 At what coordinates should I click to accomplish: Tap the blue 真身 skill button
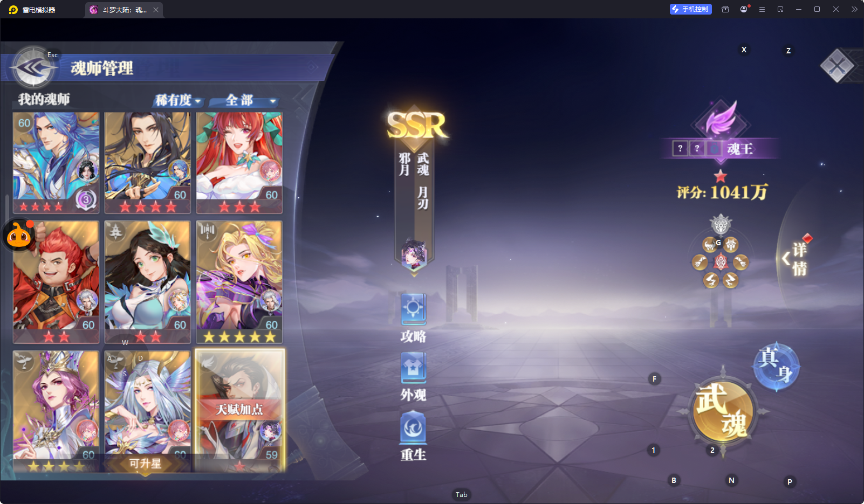pos(776,366)
